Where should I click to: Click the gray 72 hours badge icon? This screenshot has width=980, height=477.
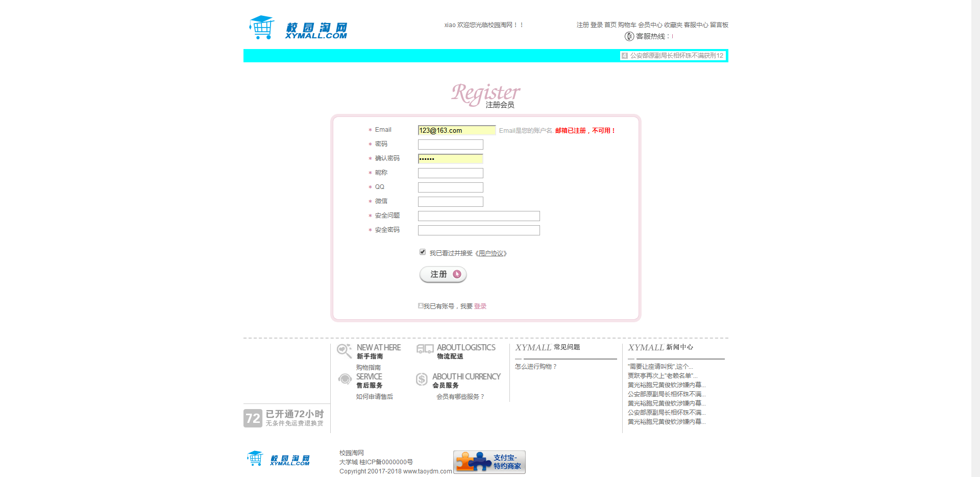pos(253,418)
